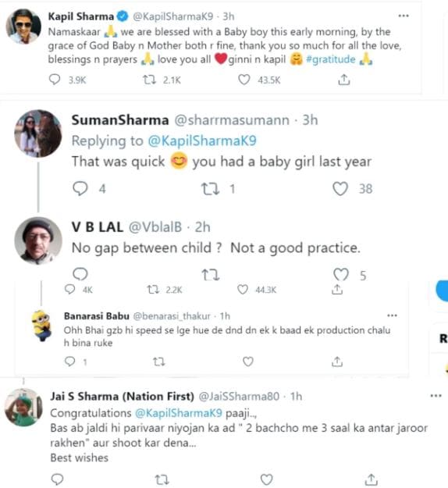The height and width of the screenshot is (488, 448).
Task: Like Jai S Sharma's congratulations tweet
Action: pyautogui.click(x=267, y=479)
